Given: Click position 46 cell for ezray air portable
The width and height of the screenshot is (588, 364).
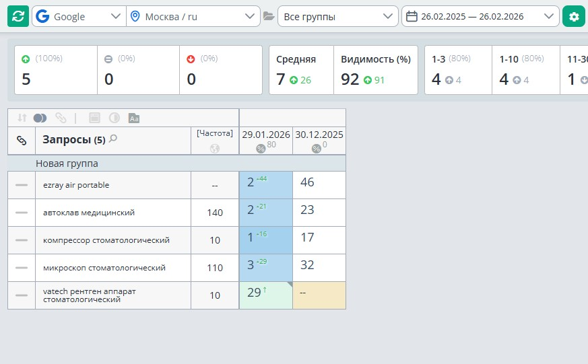Looking at the screenshot, I should point(319,185).
